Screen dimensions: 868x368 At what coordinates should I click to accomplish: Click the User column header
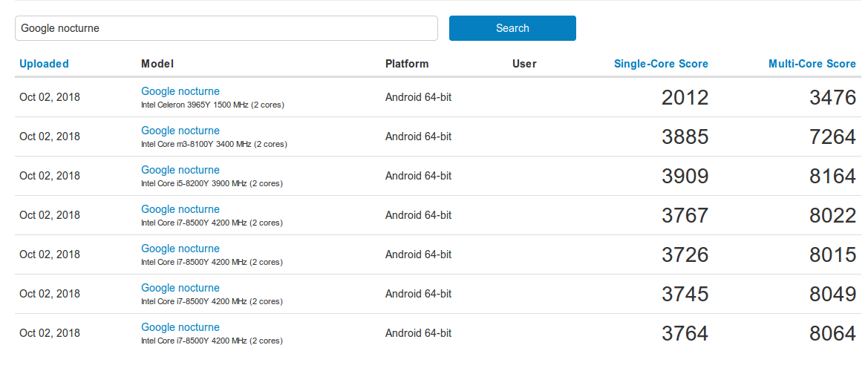[x=524, y=64]
